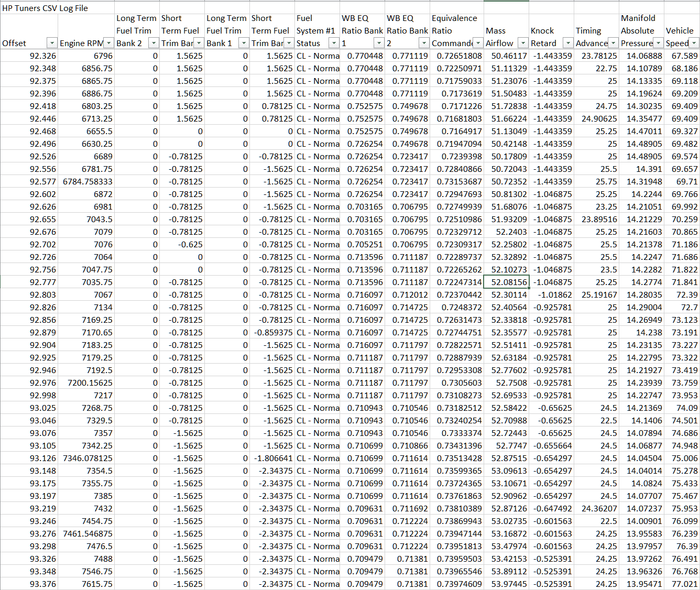
Task: Select the Engine RPM cell 7200.15625
Action: (86, 383)
